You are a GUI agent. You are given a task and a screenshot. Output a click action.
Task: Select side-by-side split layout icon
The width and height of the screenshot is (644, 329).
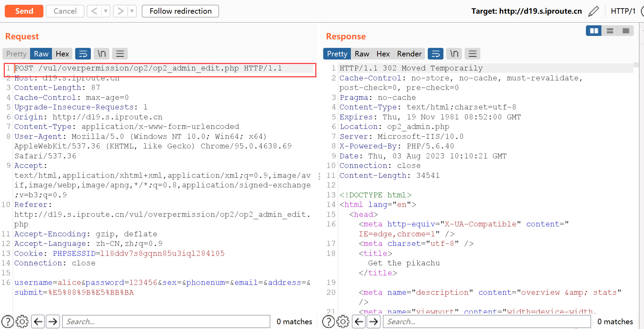pos(594,31)
